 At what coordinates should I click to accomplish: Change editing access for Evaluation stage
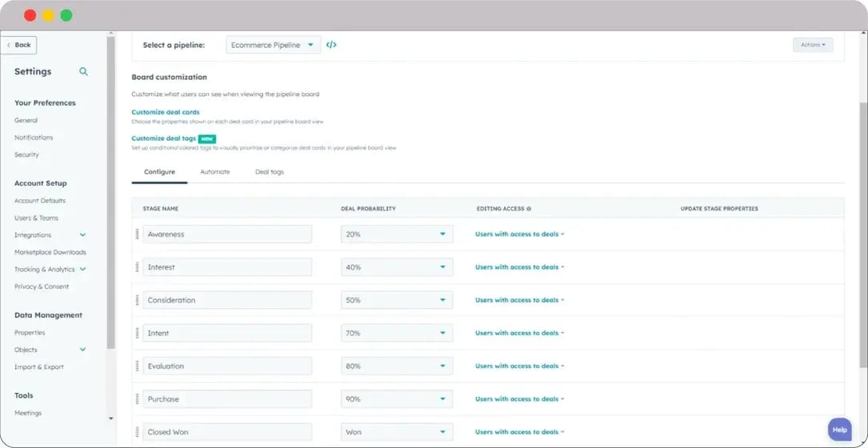pyautogui.click(x=519, y=366)
